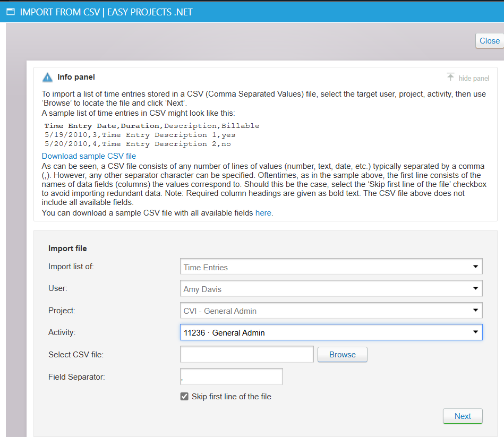Open the Project dropdown showing CVI - General Admin
This screenshot has height=437, width=504.
[x=331, y=311]
